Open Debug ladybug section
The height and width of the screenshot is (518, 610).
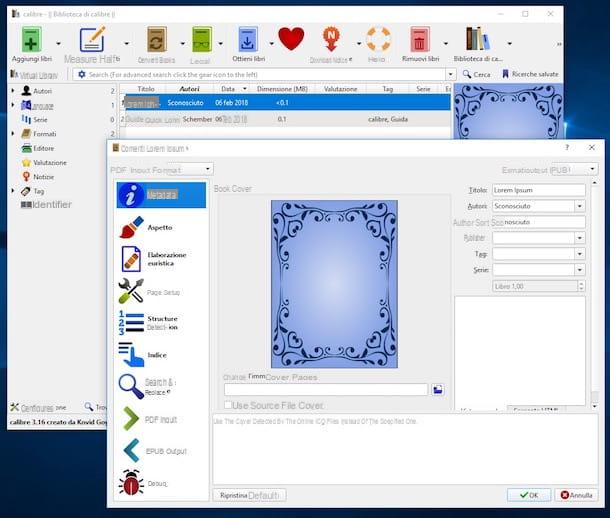tap(161, 483)
